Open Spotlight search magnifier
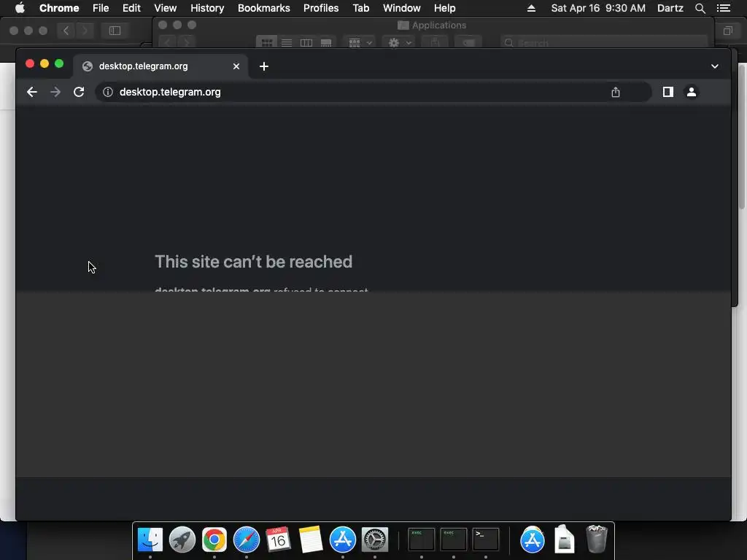The width and height of the screenshot is (747, 560). [x=700, y=8]
